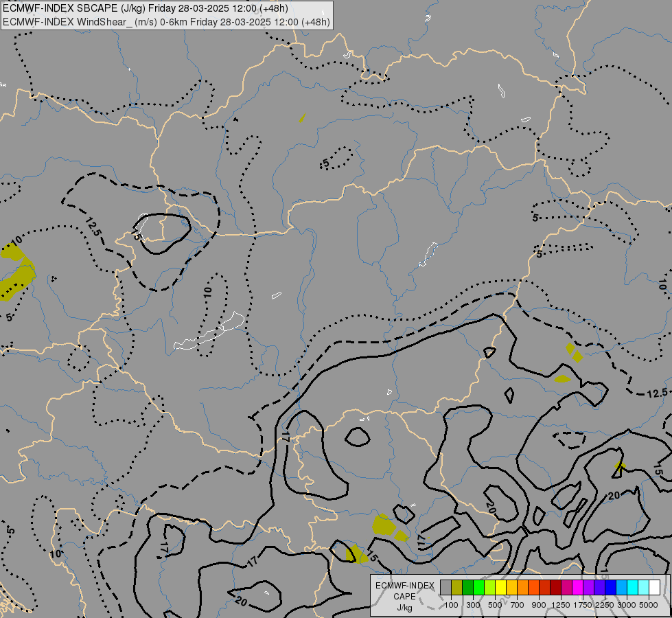Click the 2250 label in the legend
The image size is (672, 618).
click(605, 605)
